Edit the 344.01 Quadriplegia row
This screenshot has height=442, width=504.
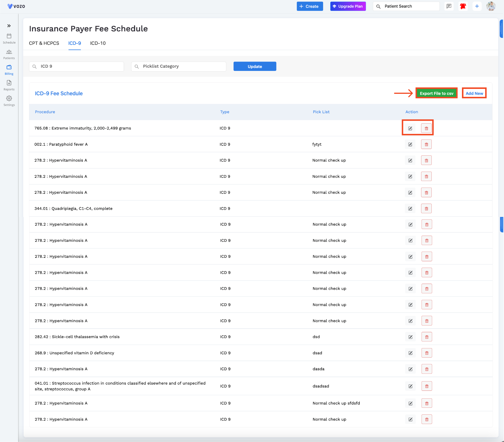(410, 208)
